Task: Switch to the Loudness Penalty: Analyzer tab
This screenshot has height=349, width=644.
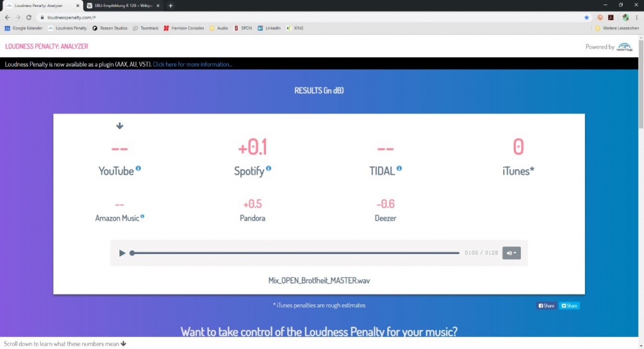Action: 41,6
